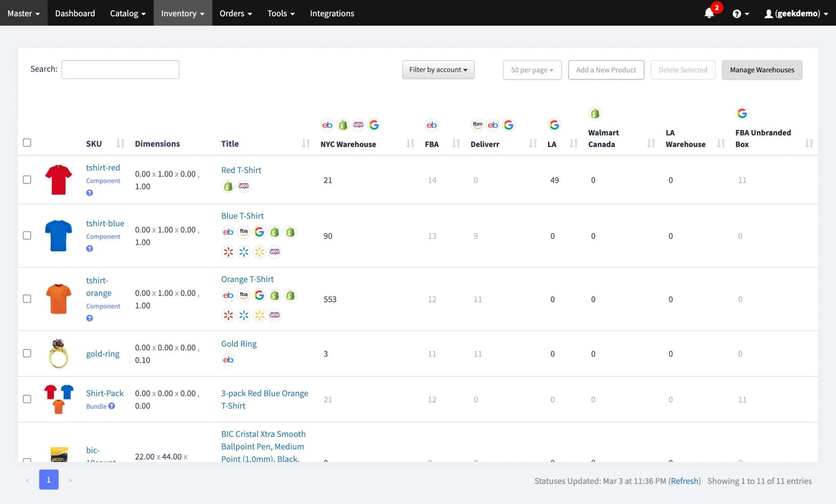Click WooCommerce icon under Red T-Shirt
836x504 pixels.
(x=244, y=186)
